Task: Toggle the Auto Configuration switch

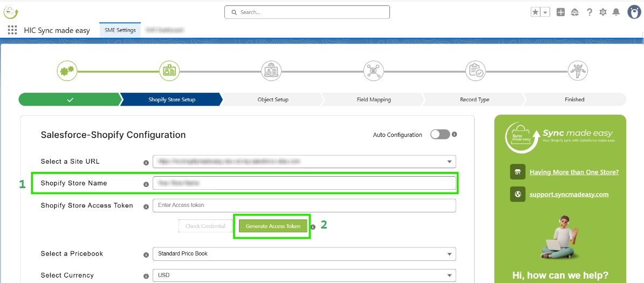Action: pyautogui.click(x=440, y=134)
